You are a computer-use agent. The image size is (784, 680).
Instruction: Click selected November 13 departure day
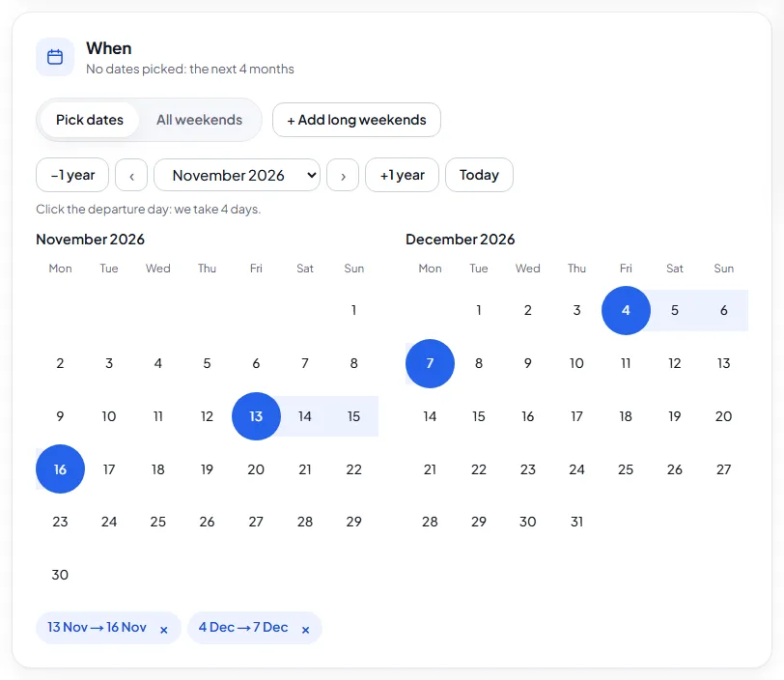(x=256, y=416)
